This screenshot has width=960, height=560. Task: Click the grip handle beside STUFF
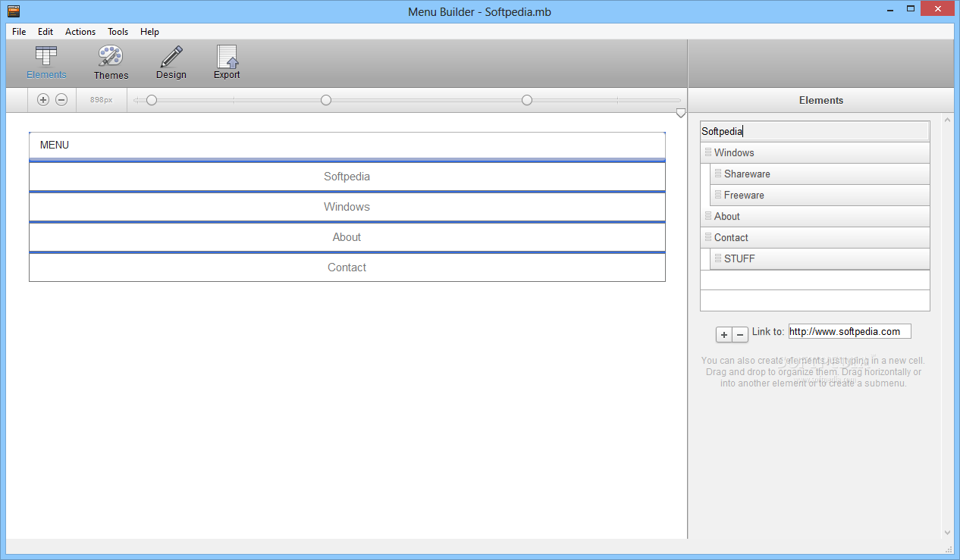[x=718, y=258]
